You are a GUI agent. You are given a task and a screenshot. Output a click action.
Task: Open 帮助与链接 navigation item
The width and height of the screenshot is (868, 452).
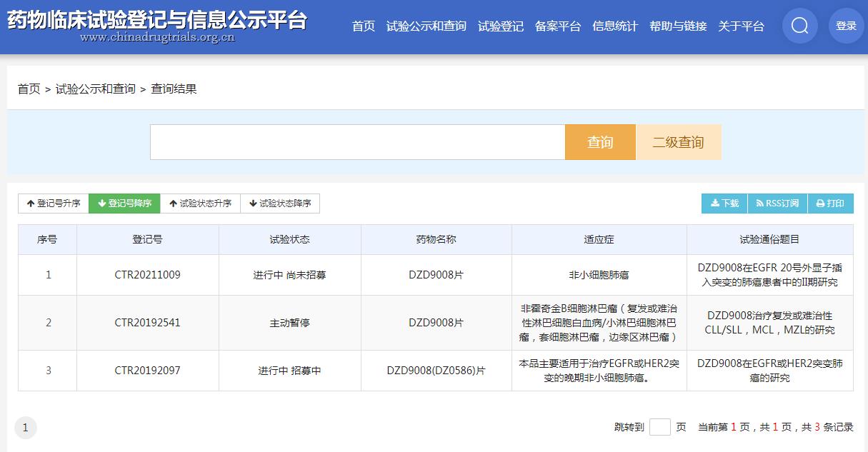point(678,26)
